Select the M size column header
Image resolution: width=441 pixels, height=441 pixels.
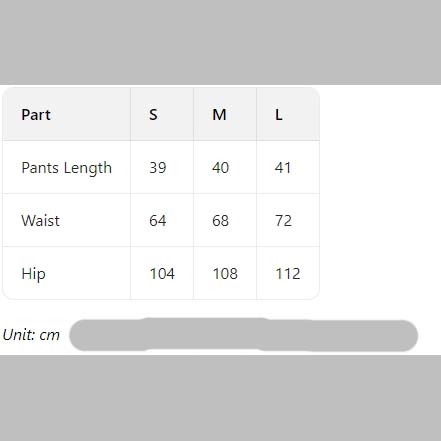[x=219, y=115]
